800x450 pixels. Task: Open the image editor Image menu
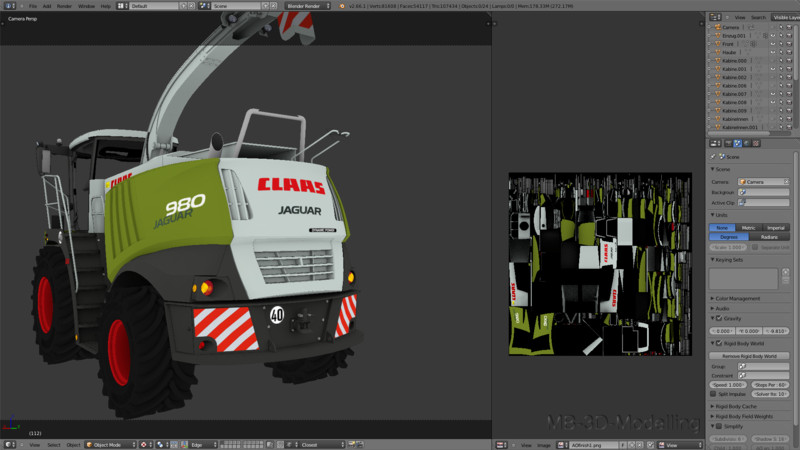coord(544,445)
